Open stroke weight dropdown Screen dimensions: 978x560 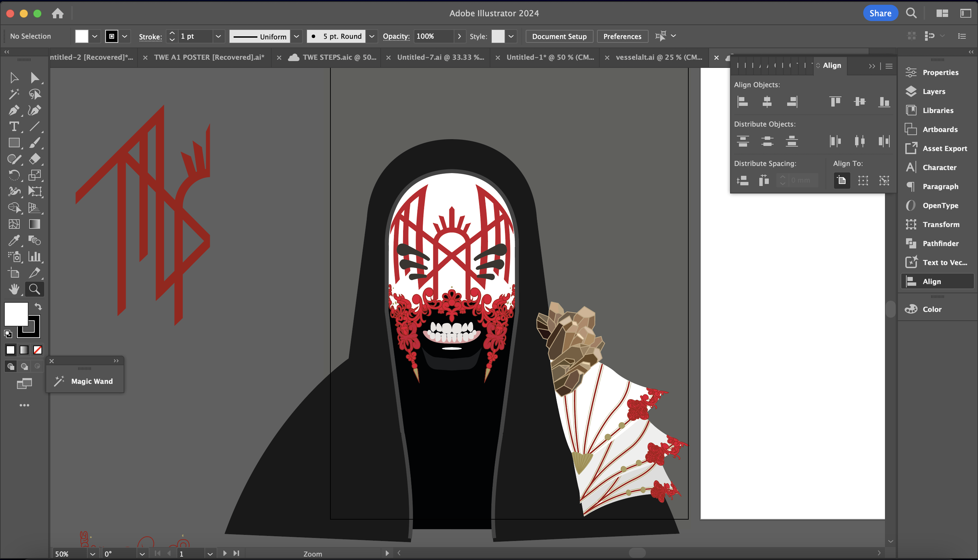tap(218, 36)
